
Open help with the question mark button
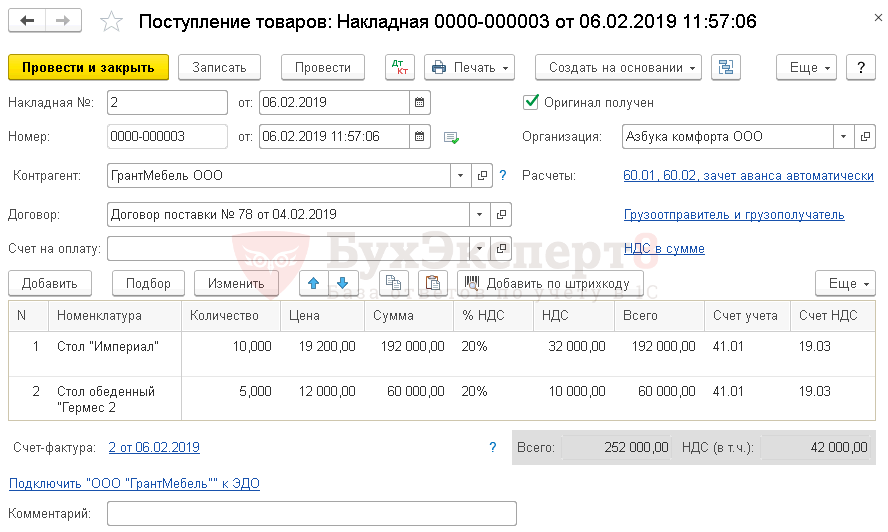click(x=861, y=67)
